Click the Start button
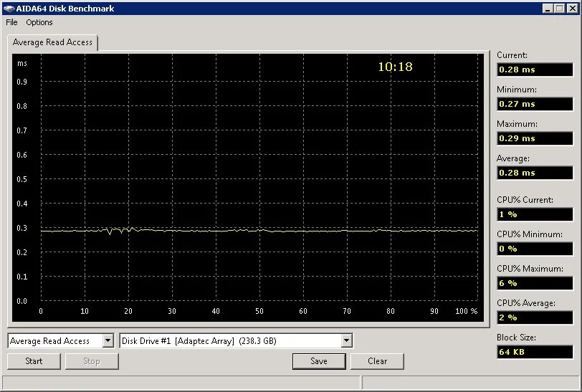 [34, 361]
